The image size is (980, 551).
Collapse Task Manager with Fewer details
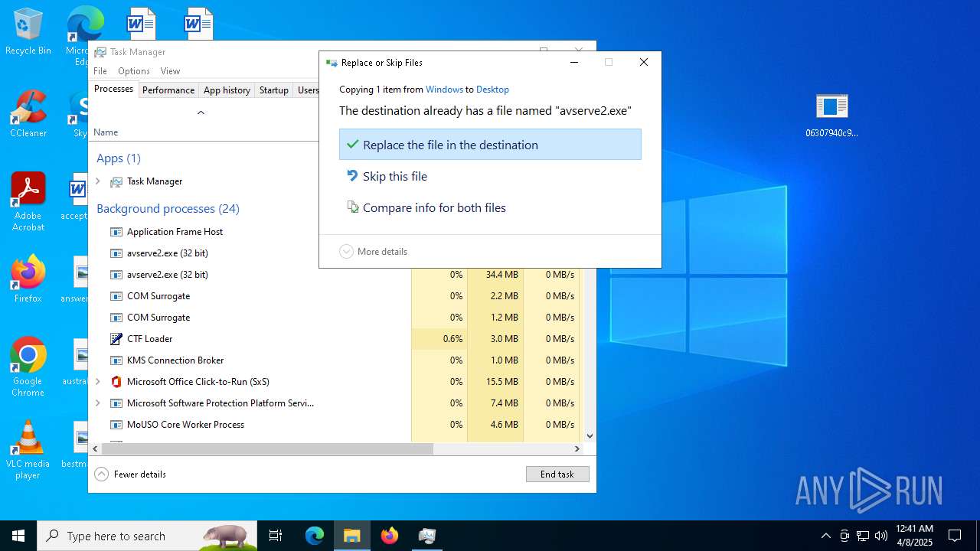[130, 474]
